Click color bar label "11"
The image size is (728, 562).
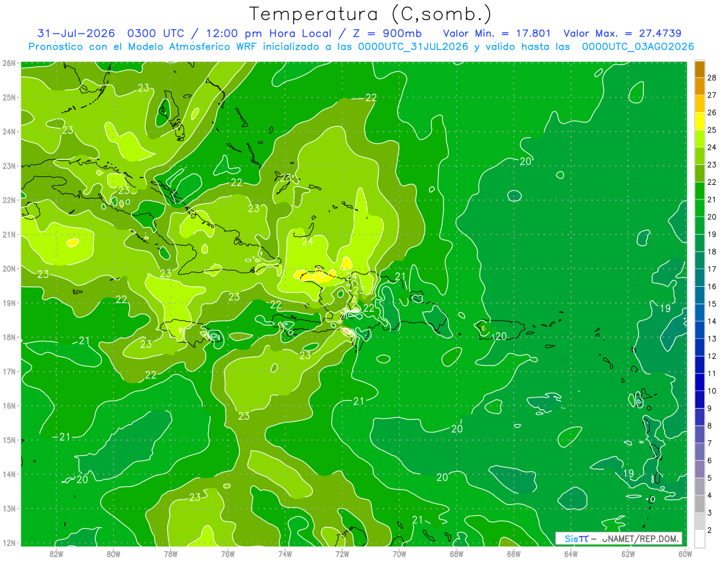coord(712,373)
